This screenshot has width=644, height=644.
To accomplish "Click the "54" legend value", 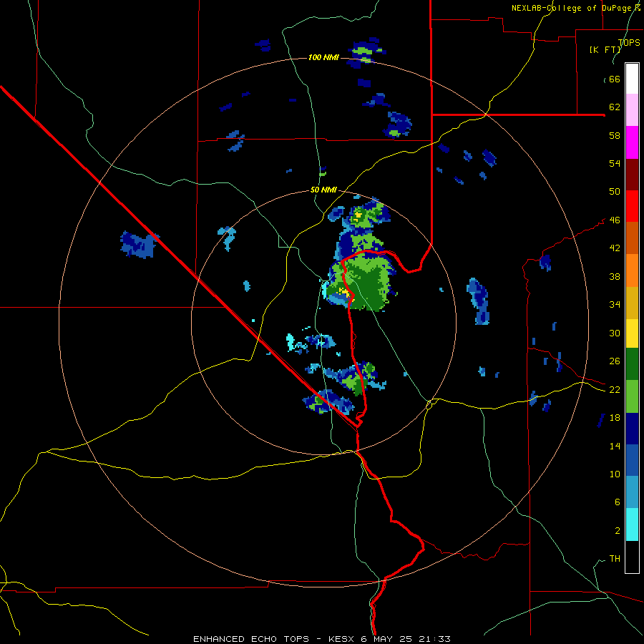I will 615,163.
